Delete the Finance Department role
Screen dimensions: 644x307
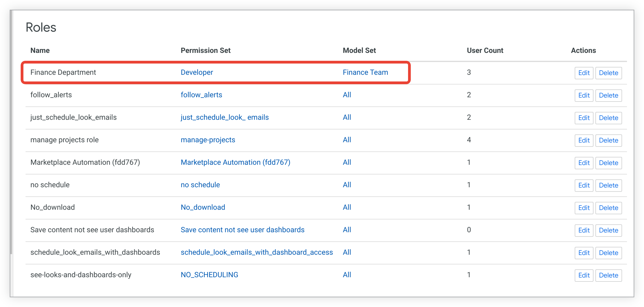pos(608,73)
